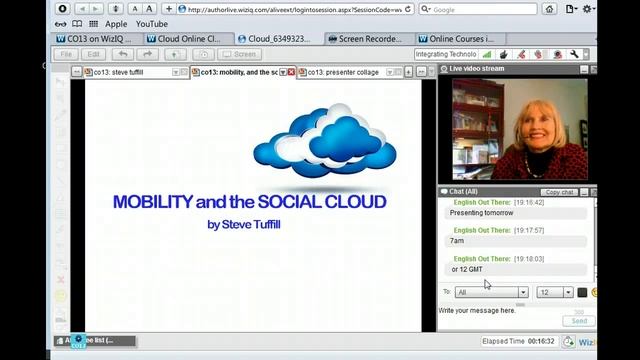Open the page menu icon
Screen dimensions: 640x360
[x=571, y=9]
